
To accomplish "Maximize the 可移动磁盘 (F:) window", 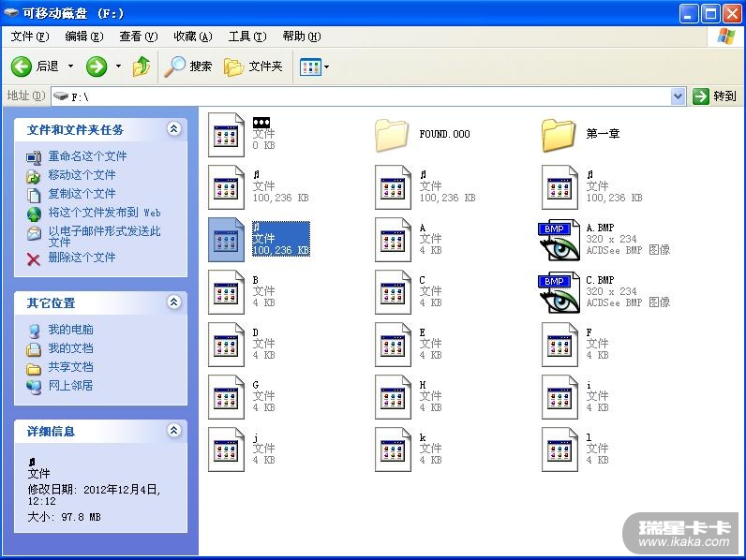I will [710, 14].
